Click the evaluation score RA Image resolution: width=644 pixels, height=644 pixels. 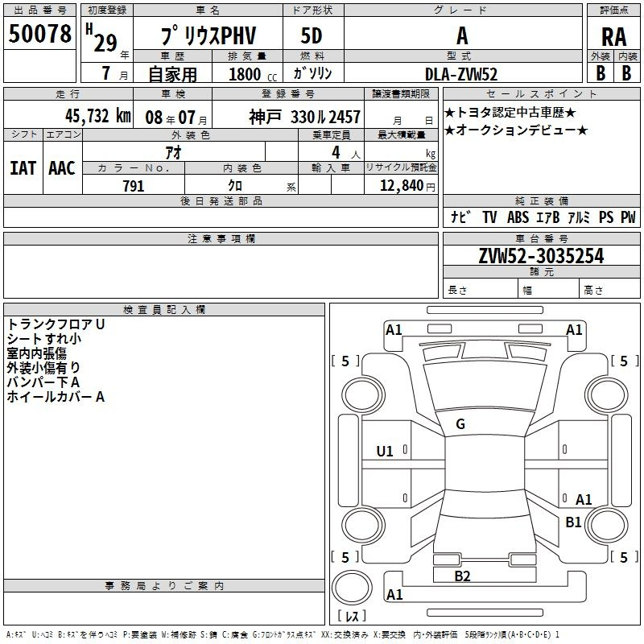pos(614,37)
